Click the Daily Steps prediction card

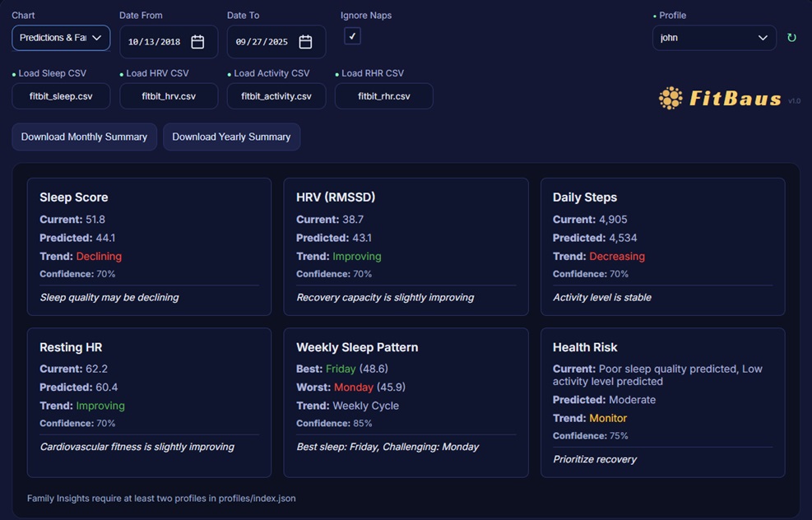pos(662,247)
